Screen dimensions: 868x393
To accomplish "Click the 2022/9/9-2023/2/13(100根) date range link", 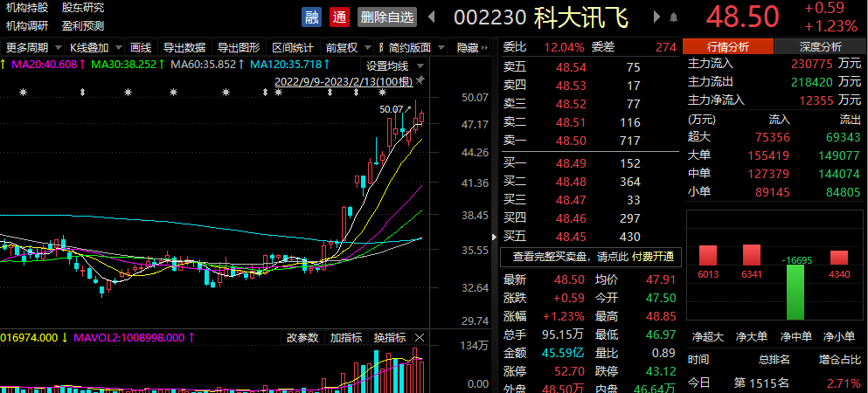I will pos(344,82).
